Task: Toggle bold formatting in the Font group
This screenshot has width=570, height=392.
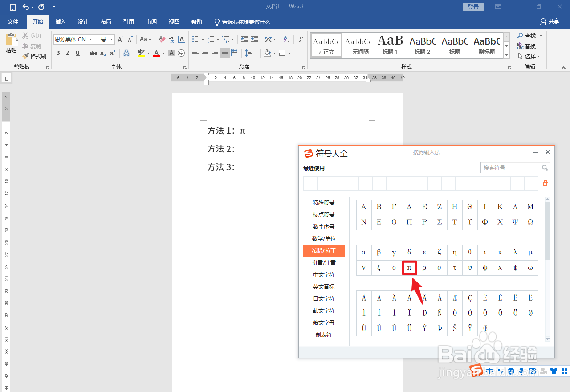Action: coord(58,53)
